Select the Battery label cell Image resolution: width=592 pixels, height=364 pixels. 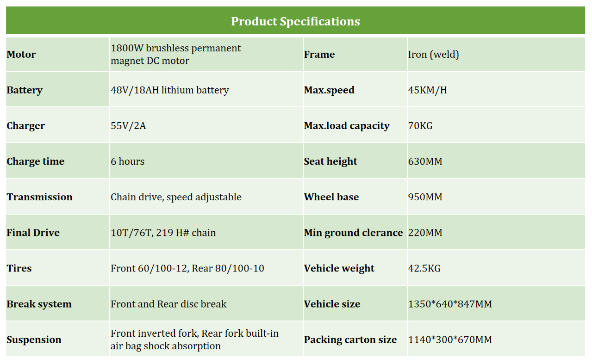click(x=25, y=90)
